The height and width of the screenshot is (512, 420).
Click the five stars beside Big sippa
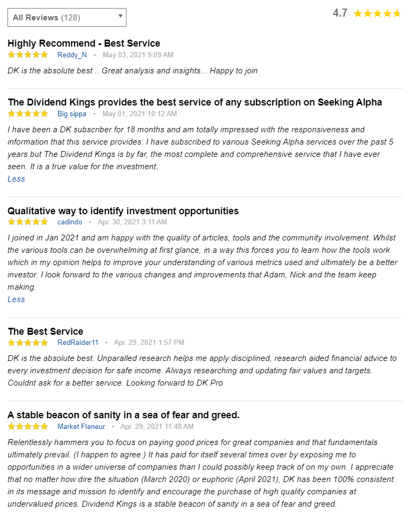click(x=28, y=114)
